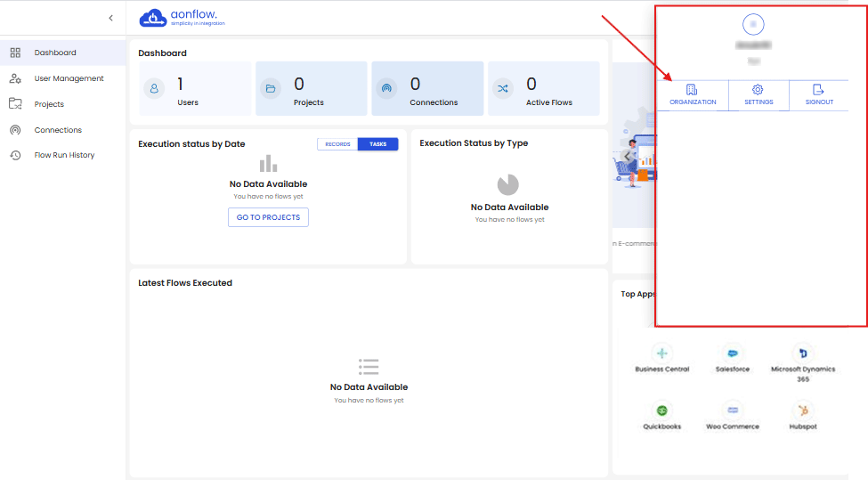Open User Management from sidebar
Viewport: 868px width, 480px height.
coord(69,78)
